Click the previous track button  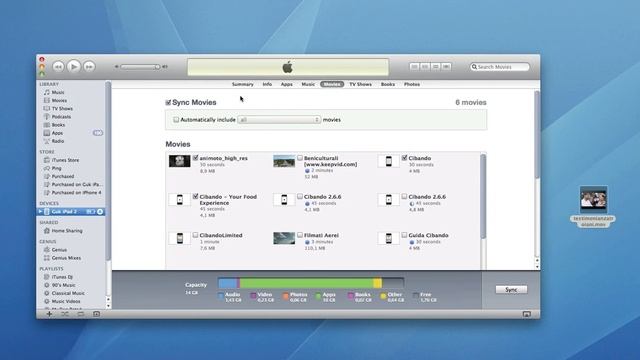(58, 67)
